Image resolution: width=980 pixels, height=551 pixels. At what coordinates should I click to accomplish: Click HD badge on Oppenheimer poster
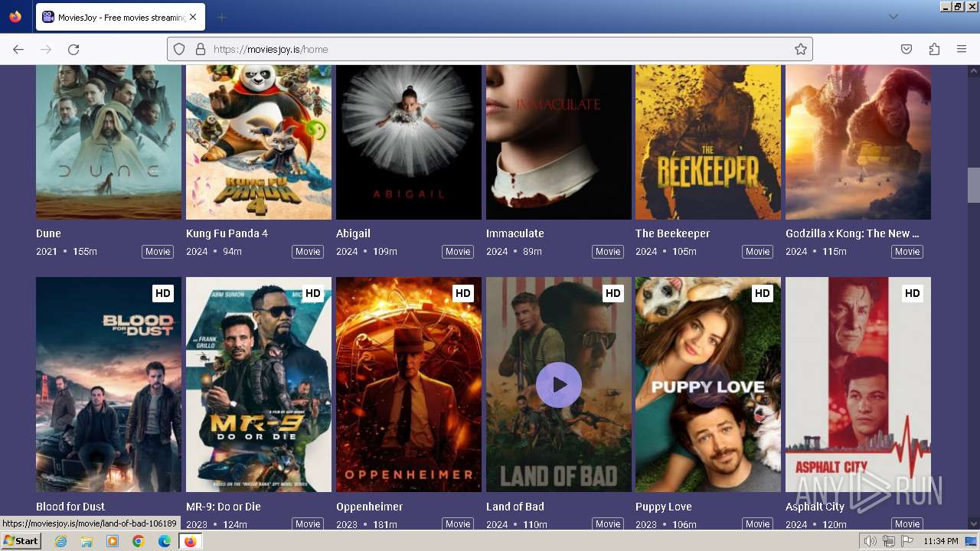462,293
